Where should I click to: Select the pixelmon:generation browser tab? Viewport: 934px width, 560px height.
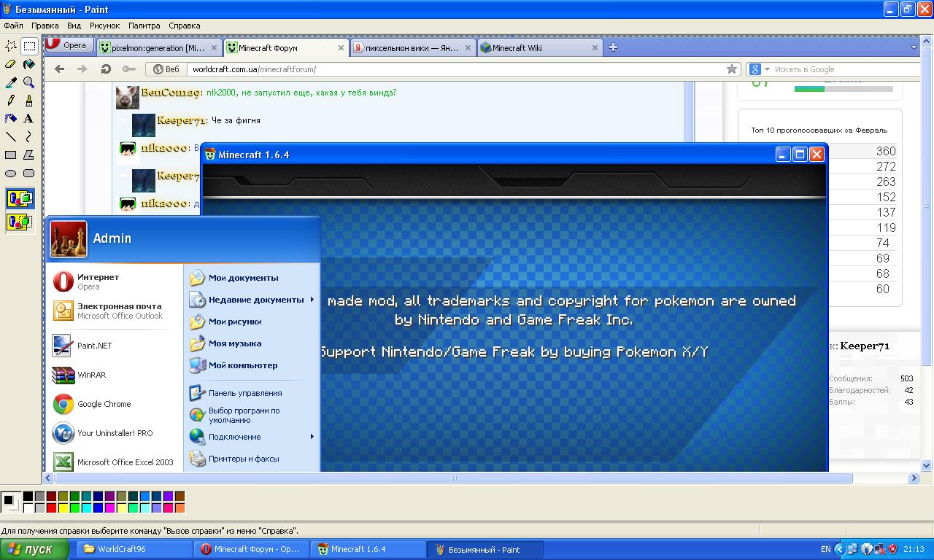pos(158,47)
